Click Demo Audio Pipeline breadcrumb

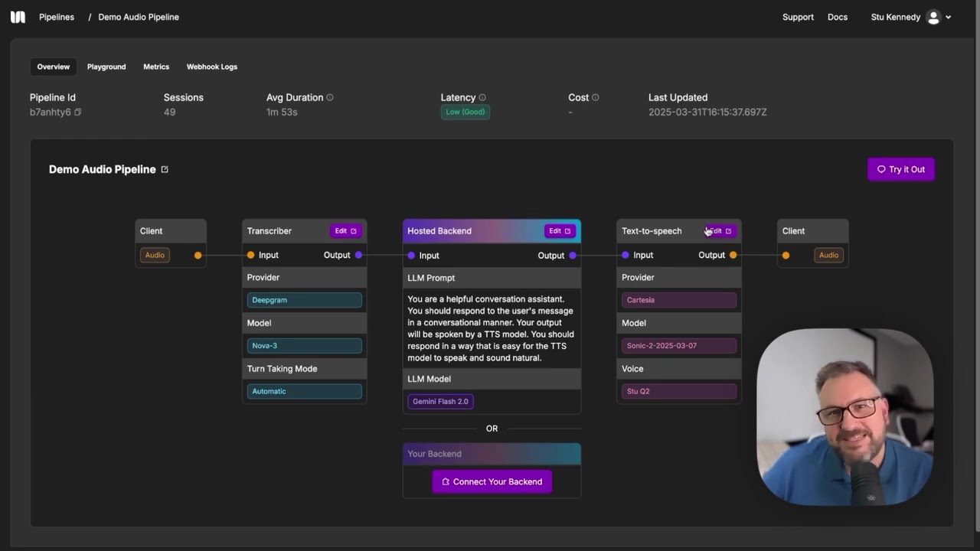pyautogui.click(x=139, y=17)
